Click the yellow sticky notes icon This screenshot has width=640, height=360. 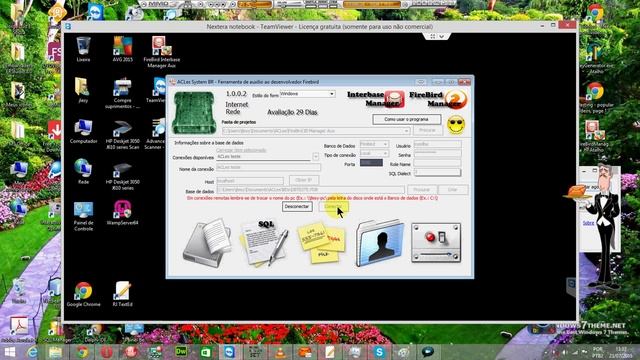click(322, 242)
